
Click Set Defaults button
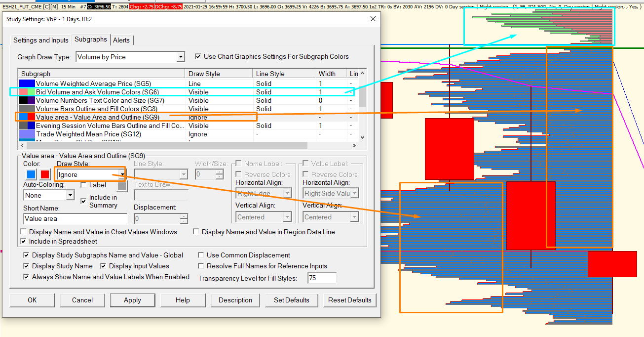click(x=292, y=300)
